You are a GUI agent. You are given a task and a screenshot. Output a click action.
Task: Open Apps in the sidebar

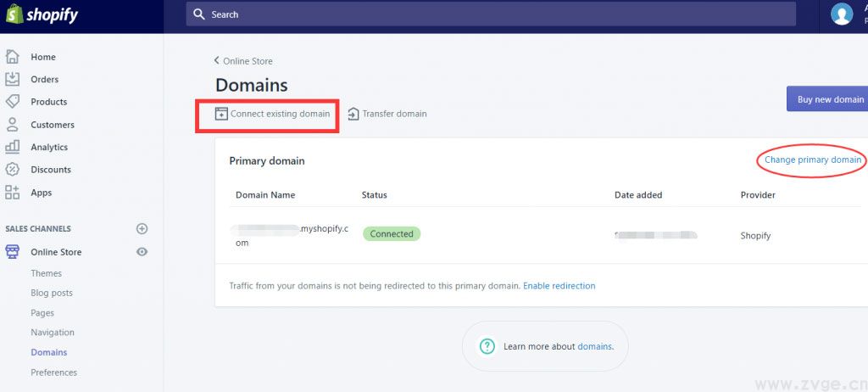42,193
